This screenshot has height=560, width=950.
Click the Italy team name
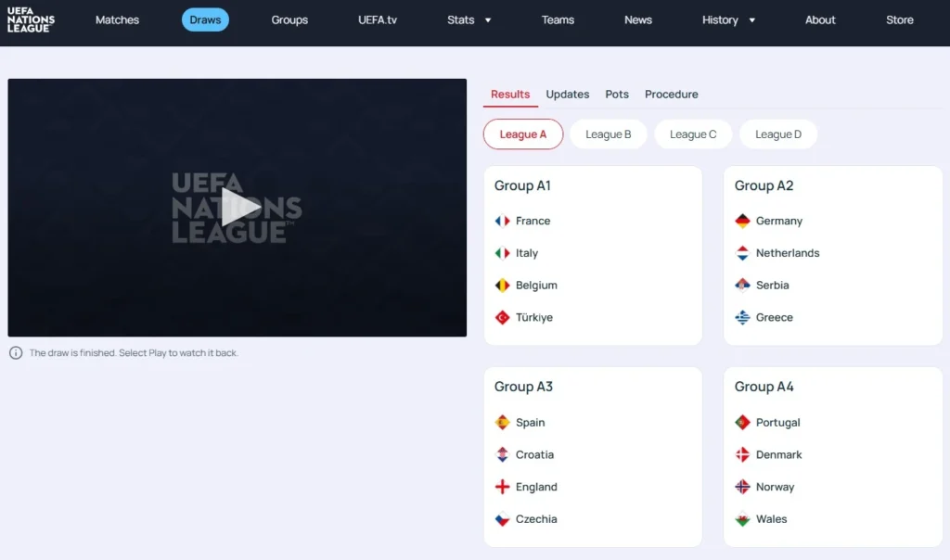527,253
